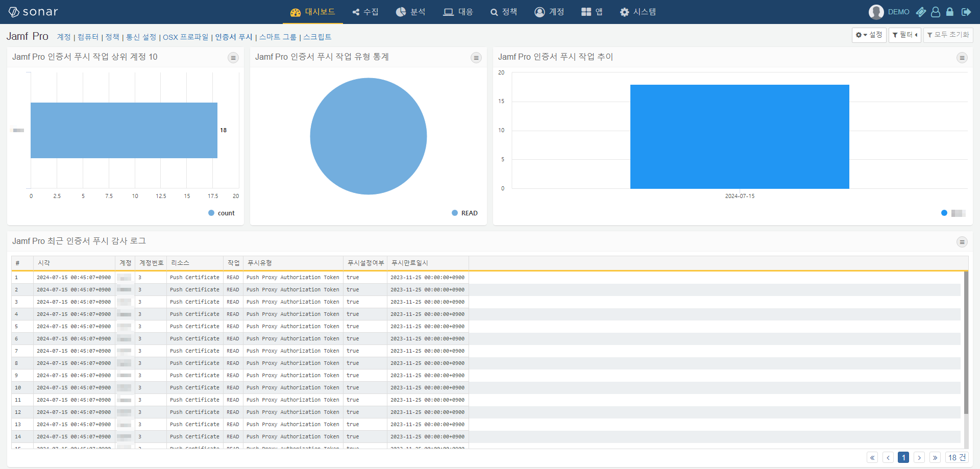The height and width of the screenshot is (469, 980).
Task: Open the 앱 menu
Action: click(592, 12)
